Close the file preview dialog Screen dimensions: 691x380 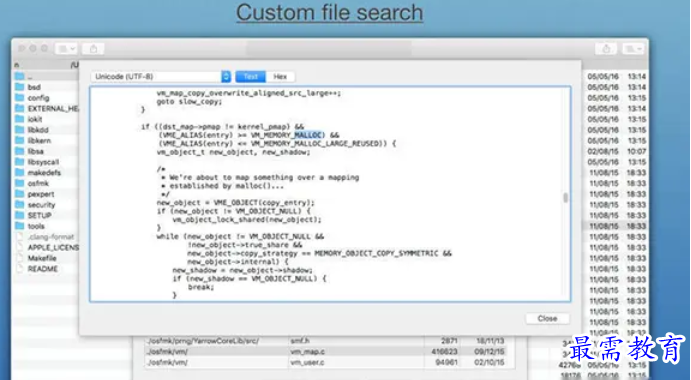[547, 318]
